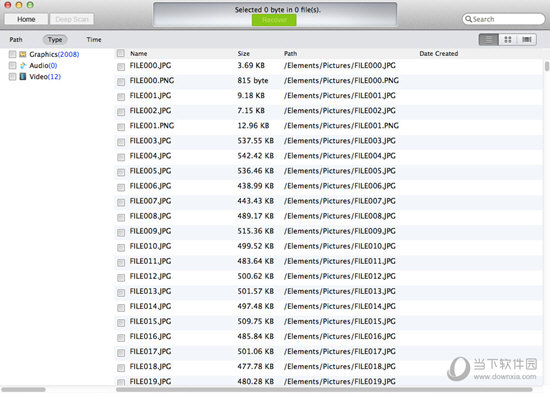
Task: Check the box for FILE011.JPG
Action: [x=121, y=262]
